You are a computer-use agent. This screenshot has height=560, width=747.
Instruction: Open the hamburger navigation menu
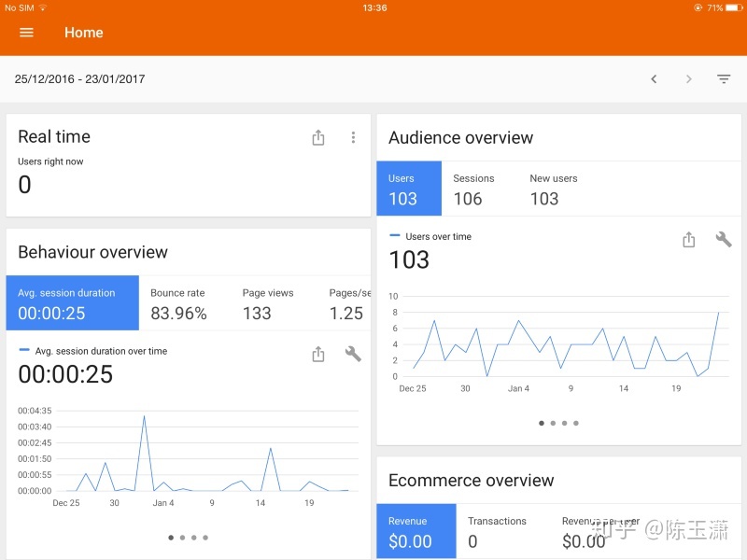point(27,33)
